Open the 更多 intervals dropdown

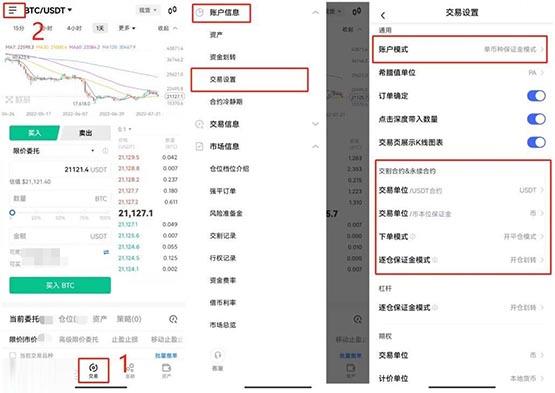(127, 28)
